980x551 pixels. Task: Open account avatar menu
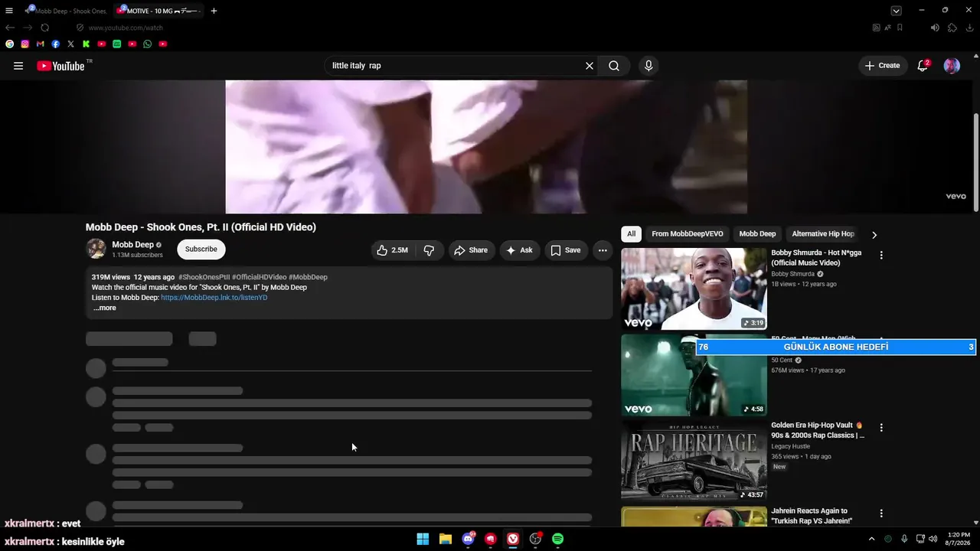coord(952,66)
